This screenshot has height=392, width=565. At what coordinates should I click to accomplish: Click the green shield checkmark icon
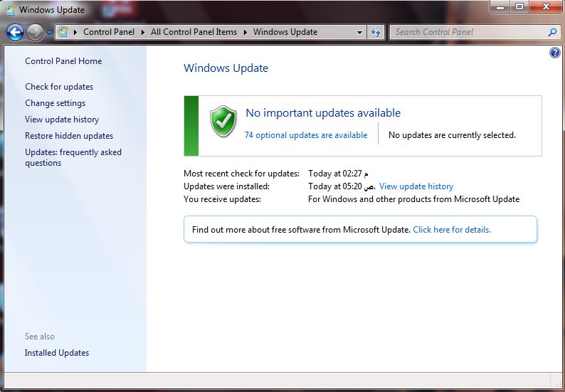(x=223, y=122)
